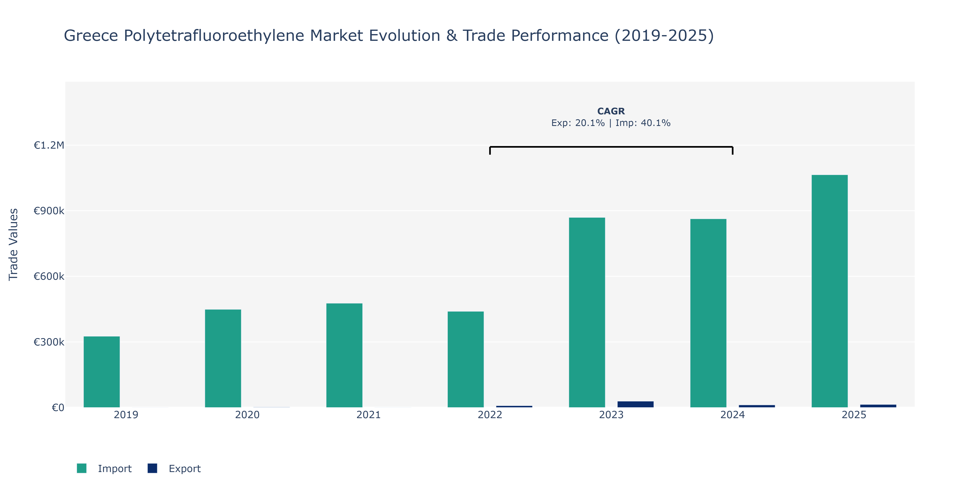Select the 2025 export bar
Image resolution: width=980 pixels, height=490 pixels.
878,406
